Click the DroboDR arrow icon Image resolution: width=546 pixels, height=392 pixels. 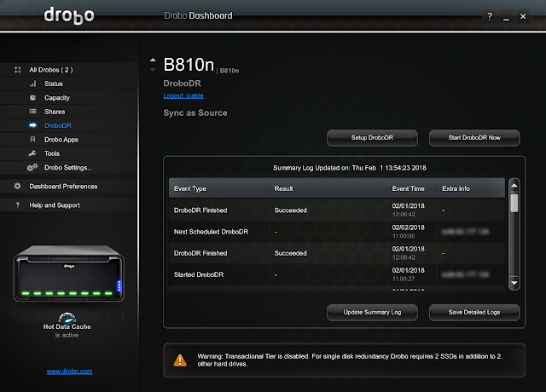[32, 125]
